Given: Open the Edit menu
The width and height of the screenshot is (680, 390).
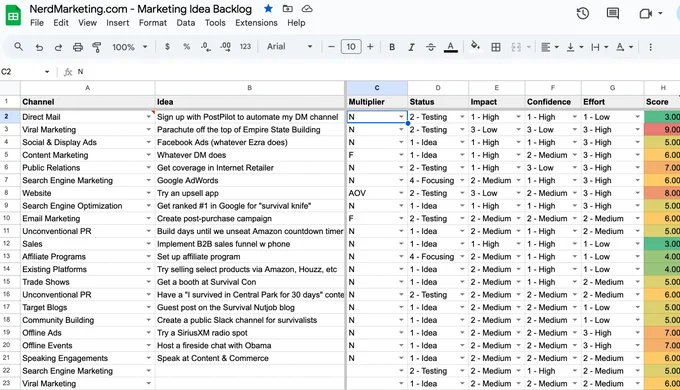Looking at the screenshot, I should pos(61,23).
